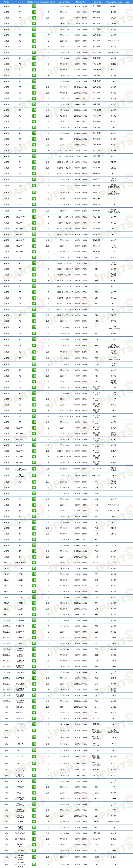The height and width of the screenshot is (868, 133).
Task: Select the DGVA engine code cell
Action: 114,857
